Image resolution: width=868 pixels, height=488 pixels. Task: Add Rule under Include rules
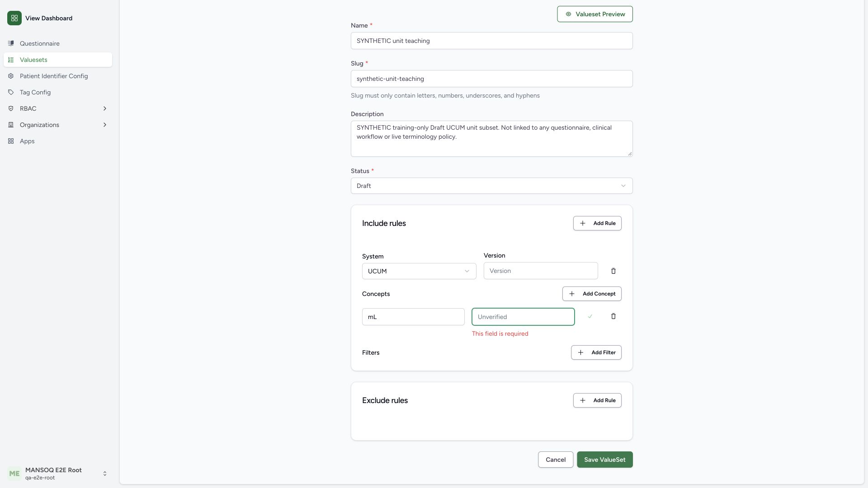(597, 223)
